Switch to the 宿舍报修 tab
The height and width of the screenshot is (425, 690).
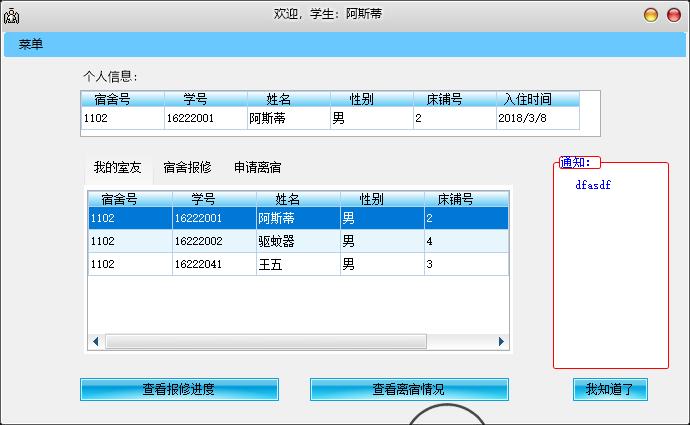(x=187, y=168)
